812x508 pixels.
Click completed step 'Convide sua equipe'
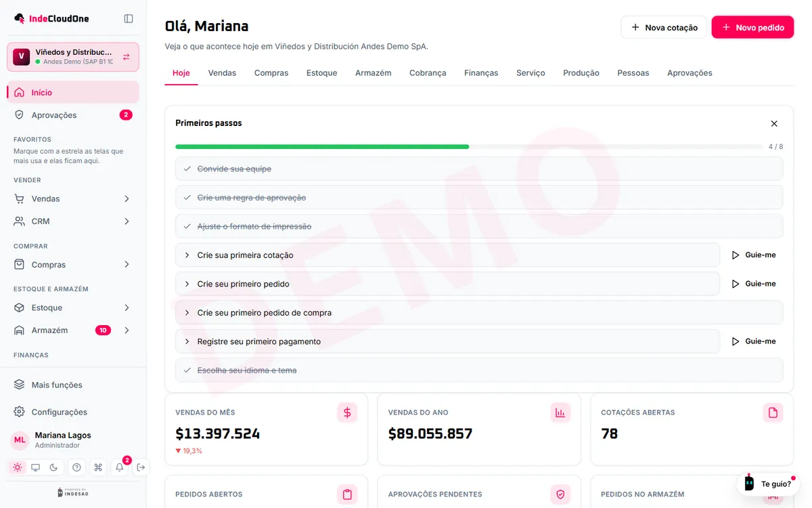click(479, 169)
